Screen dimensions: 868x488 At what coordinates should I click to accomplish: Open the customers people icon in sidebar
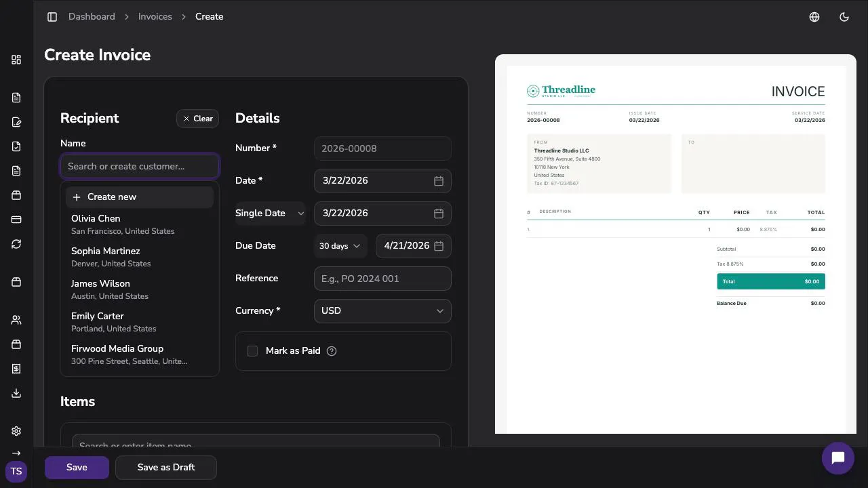(x=16, y=320)
